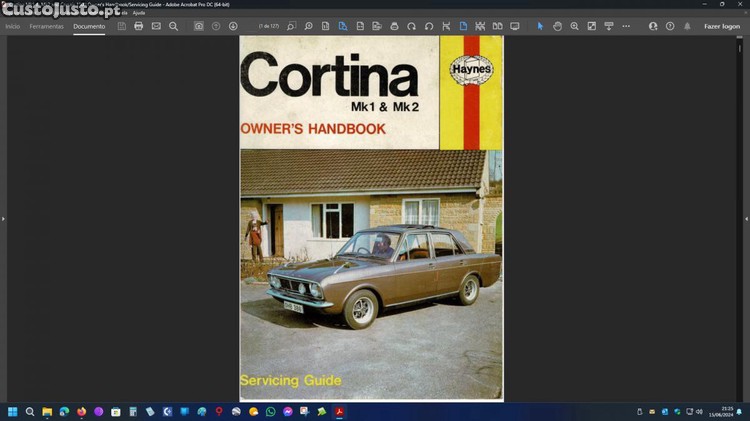The image size is (750, 421).
Task: Click the Fazer logon button
Action: 721,26
